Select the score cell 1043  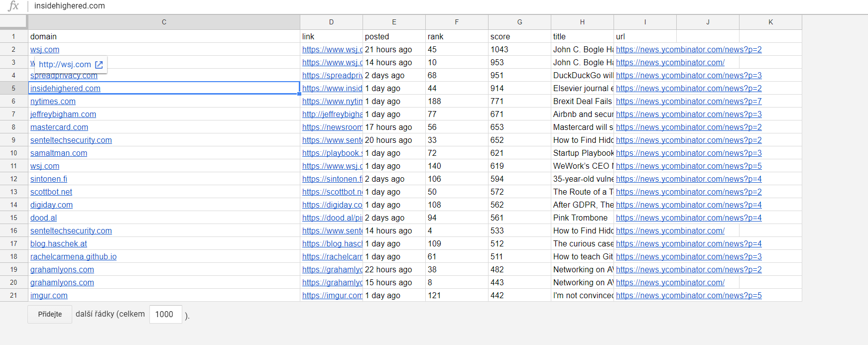519,49
